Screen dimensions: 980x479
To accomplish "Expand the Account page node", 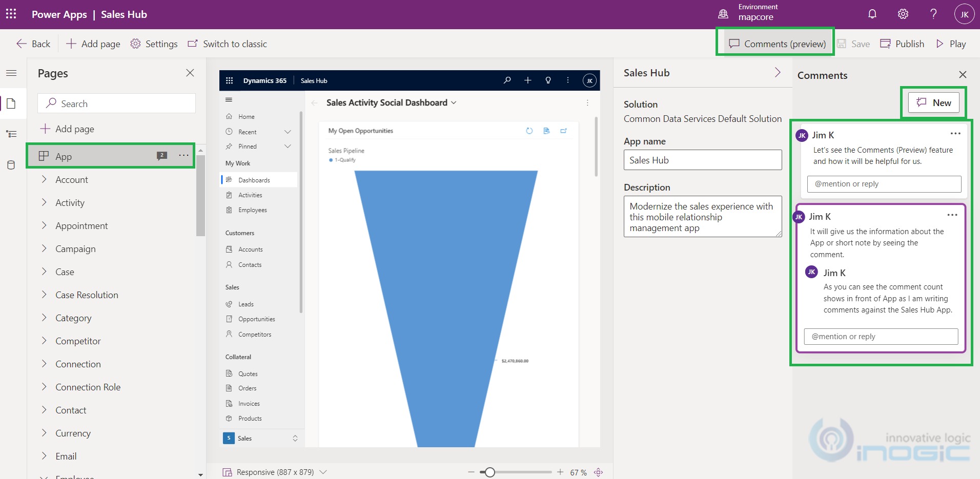I will (44, 179).
